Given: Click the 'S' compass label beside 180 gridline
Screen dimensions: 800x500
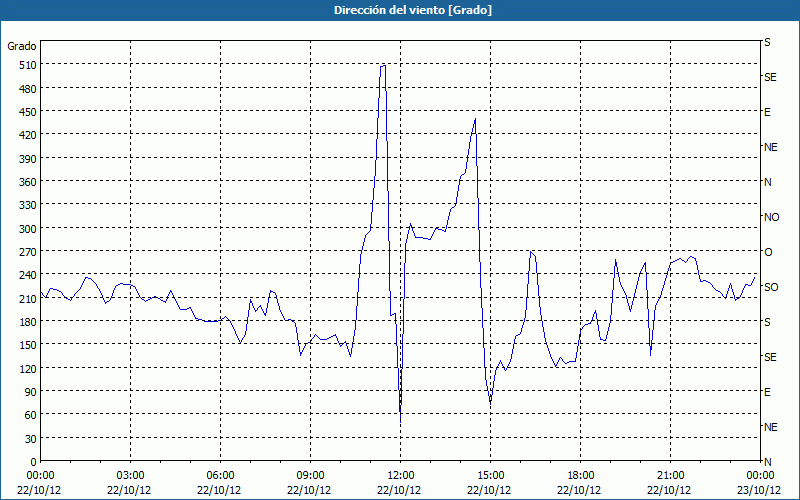Looking at the screenshot, I should pyautogui.click(x=767, y=322).
